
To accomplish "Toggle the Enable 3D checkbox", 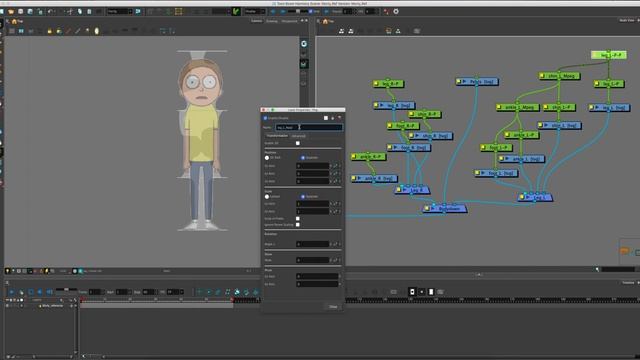I will click(298, 143).
